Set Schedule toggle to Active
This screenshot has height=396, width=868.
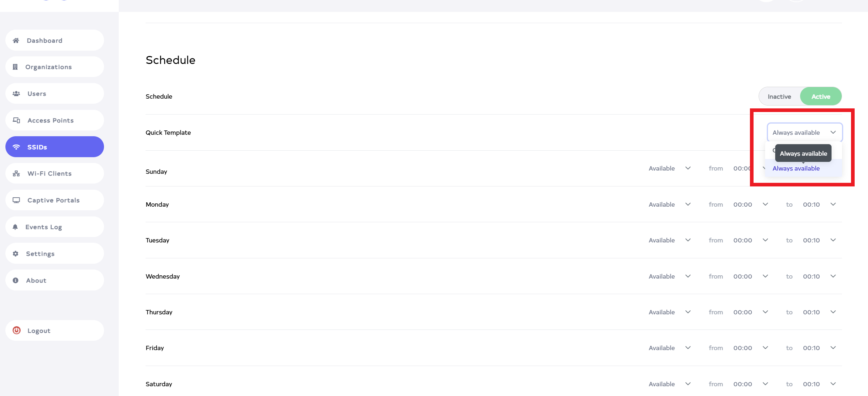pos(821,96)
